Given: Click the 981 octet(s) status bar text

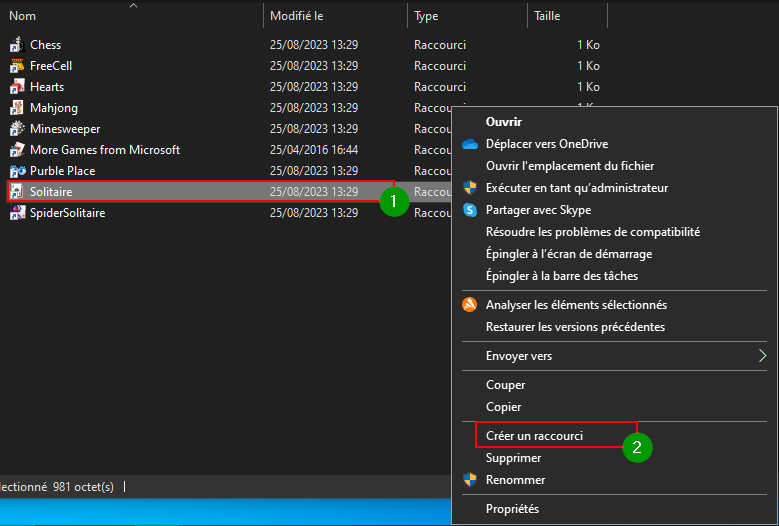Looking at the screenshot, I should (83, 487).
